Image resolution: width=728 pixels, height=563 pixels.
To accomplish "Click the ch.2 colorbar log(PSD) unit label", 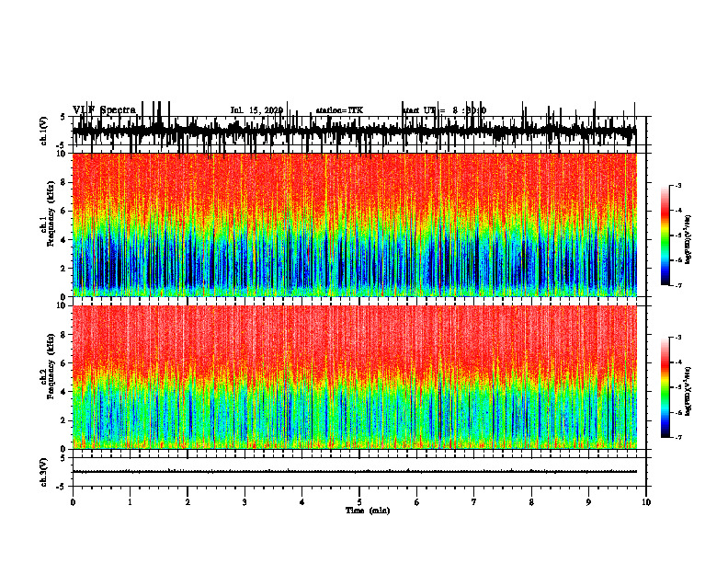I will click(688, 390).
